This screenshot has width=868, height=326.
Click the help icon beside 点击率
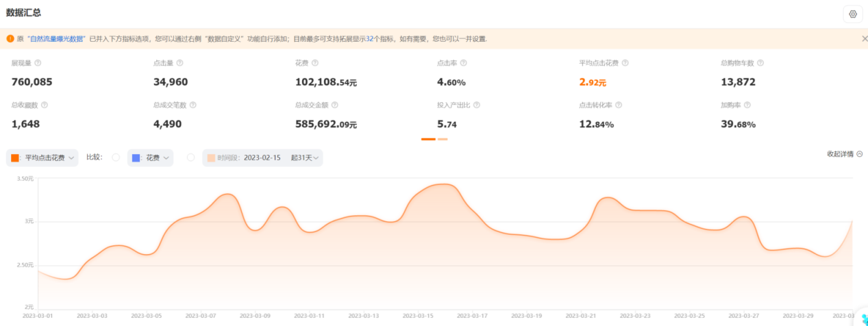pos(464,63)
